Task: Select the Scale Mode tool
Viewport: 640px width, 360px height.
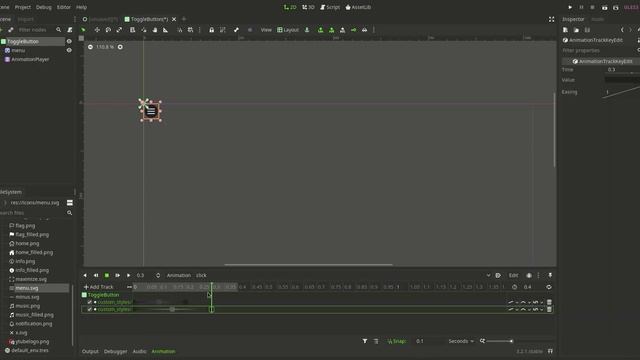Action: click(x=119, y=30)
